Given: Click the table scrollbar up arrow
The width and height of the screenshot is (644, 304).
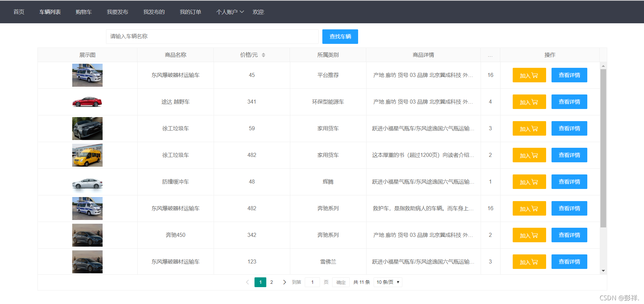Looking at the screenshot, I should pos(603,66).
